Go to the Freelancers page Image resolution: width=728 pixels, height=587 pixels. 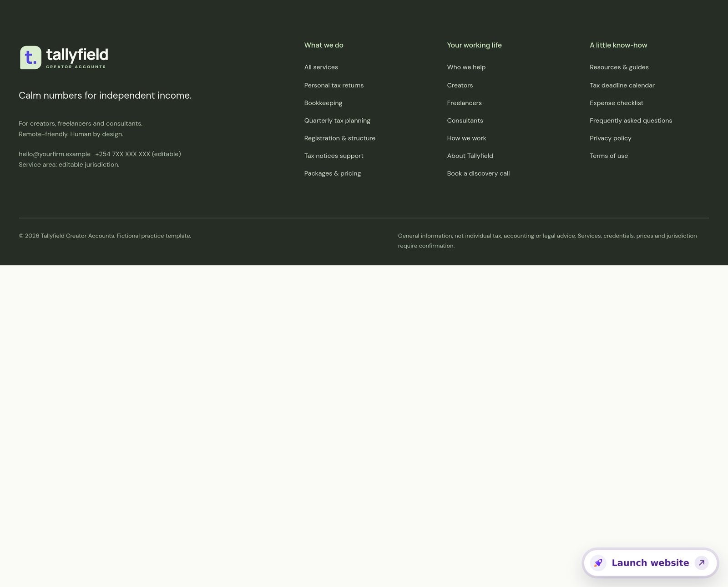point(465,103)
